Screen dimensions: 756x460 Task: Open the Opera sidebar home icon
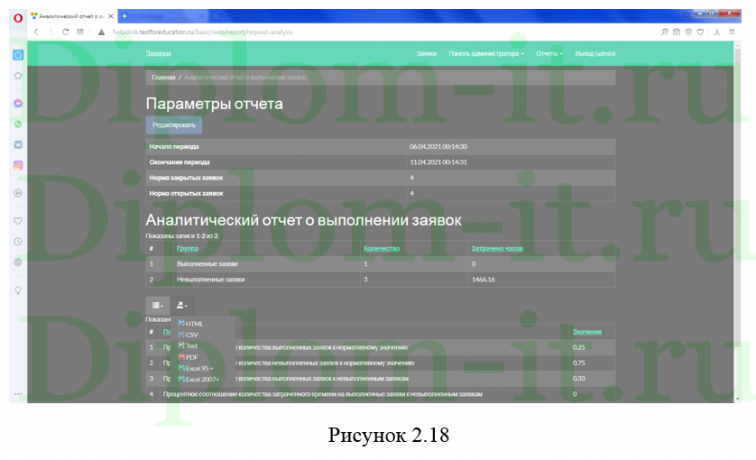(x=18, y=54)
